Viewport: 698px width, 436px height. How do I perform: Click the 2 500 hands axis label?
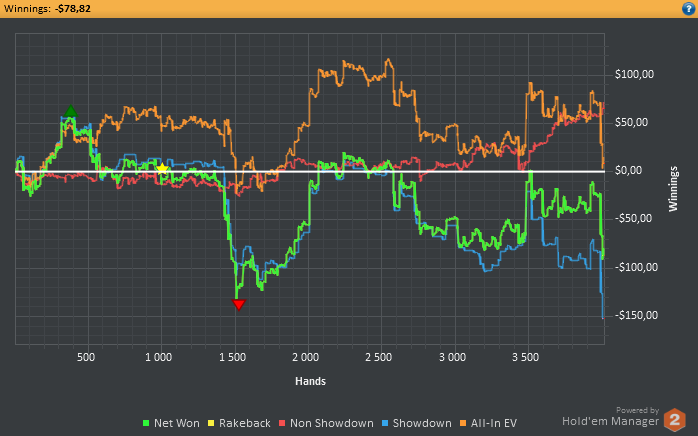(378, 357)
